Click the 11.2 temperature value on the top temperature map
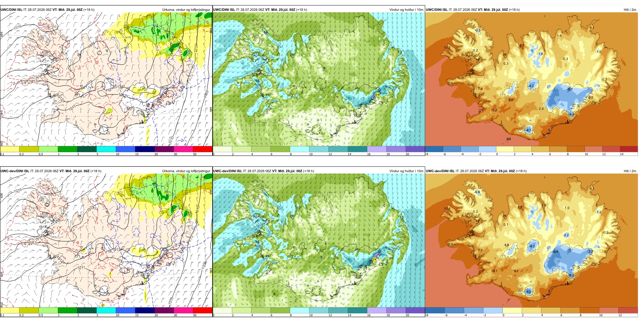The image size is (644, 322). pos(494,110)
